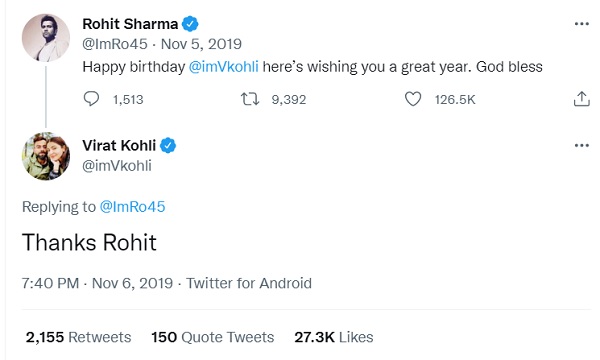Click the 7:40 PM Nov 6, 2019 timestamp
Image resolution: width=600 pixels, height=360 pixels.
pos(97,283)
